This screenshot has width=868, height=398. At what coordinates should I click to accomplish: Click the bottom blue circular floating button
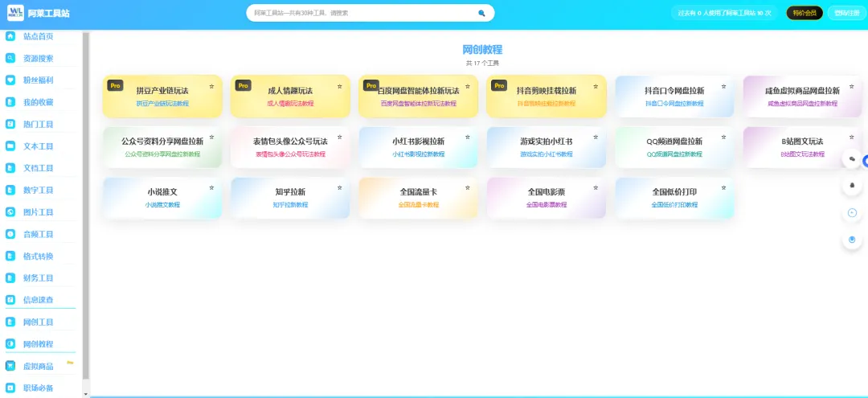pyautogui.click(x=852, y=240)
